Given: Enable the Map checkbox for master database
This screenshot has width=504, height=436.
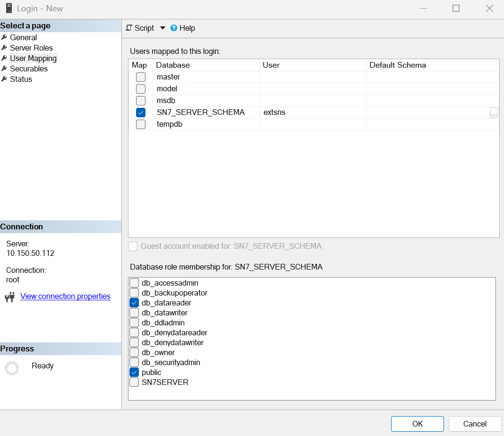Looking at the screenshot, I should point(140,77).
